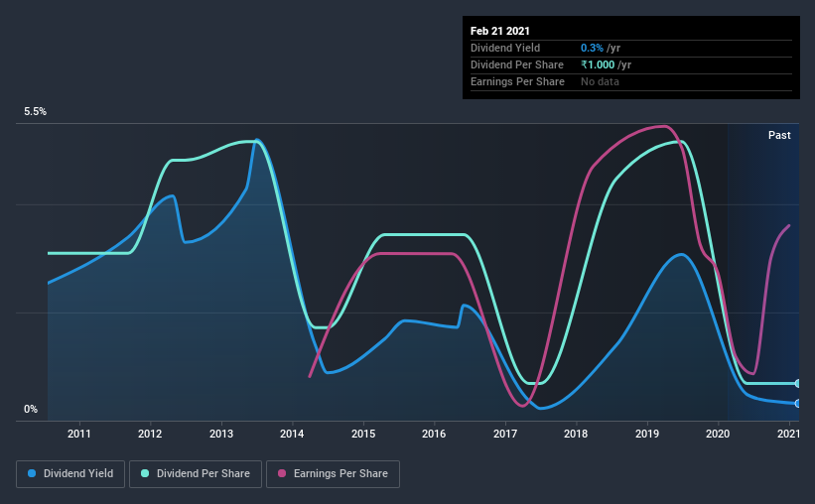Click the 2012 x-axis label

[150, 434]
